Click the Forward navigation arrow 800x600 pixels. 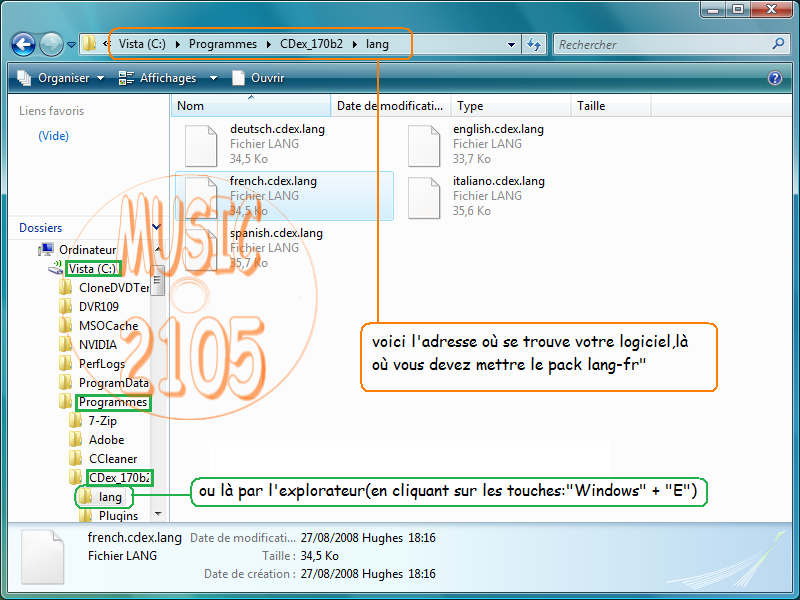click(x=52, y=44)
